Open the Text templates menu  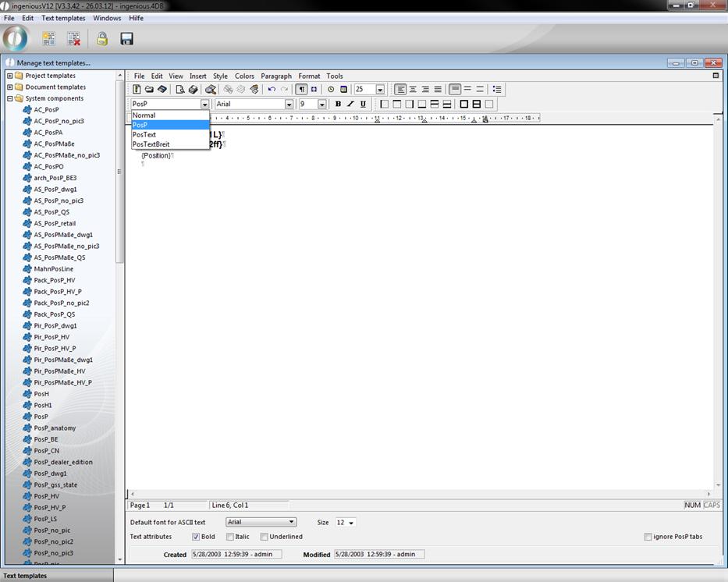click(63, 18)
